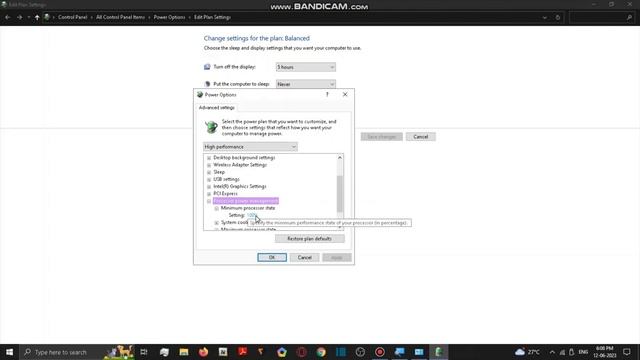Click the settings tree scrollbar thumb
The height and width of the screenshot is (360, 640).
pyautogui.click(x=340, y=194)
